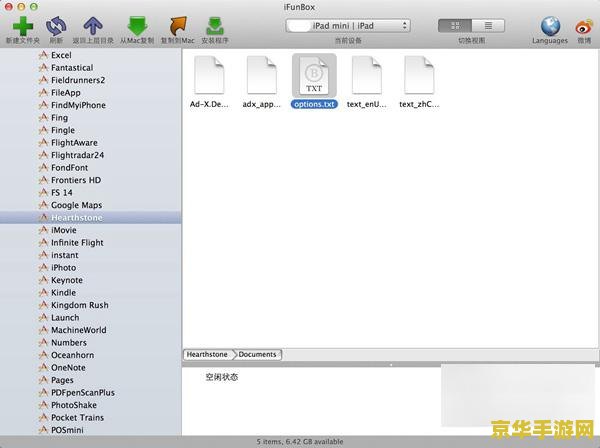Select the Ad-X.De... file icon
This screenshot has height=448, width=600.
pyautogui.click(x=209, y=75)
